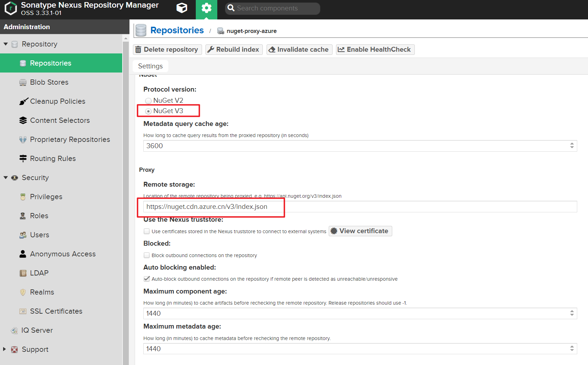This screenshot has width=588, height=365.
Task: Click the Realms shield icon
Action: tap(23, 292)
